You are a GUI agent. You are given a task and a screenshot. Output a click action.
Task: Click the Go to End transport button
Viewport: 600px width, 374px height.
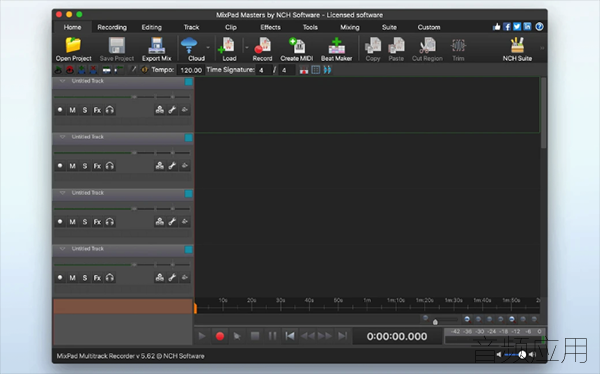(342, 336)
